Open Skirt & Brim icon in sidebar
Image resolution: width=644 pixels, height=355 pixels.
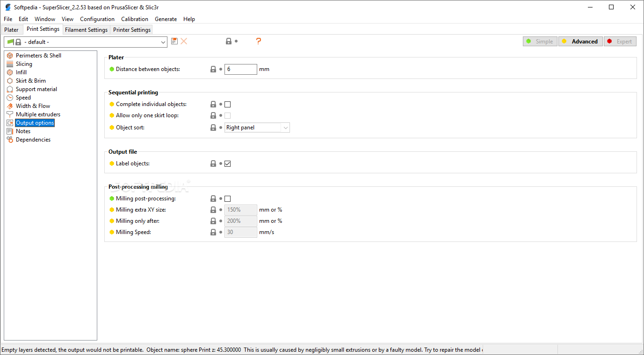10,81
